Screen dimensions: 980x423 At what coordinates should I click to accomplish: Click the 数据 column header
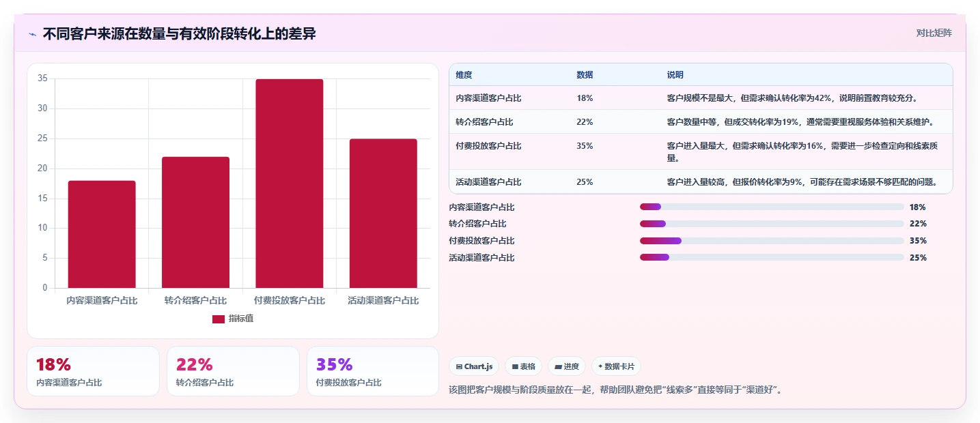pos(585,74)
